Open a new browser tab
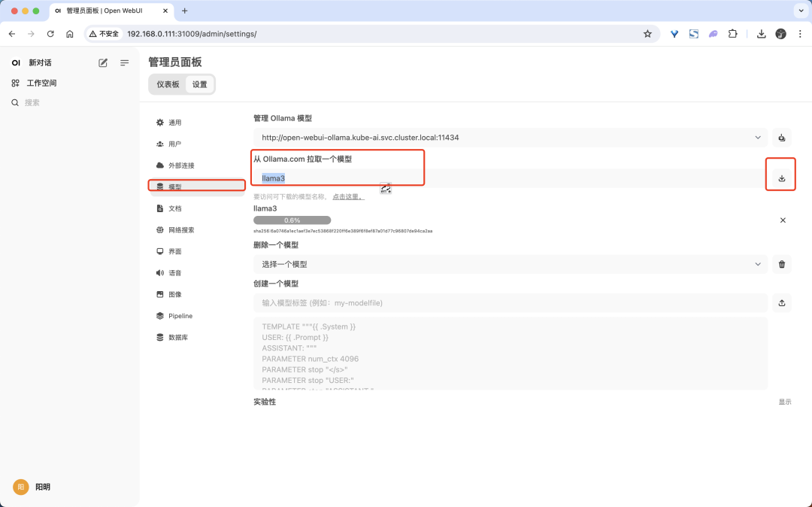The width and height of the screenshot is (812, 507). (x=185, y=11)
